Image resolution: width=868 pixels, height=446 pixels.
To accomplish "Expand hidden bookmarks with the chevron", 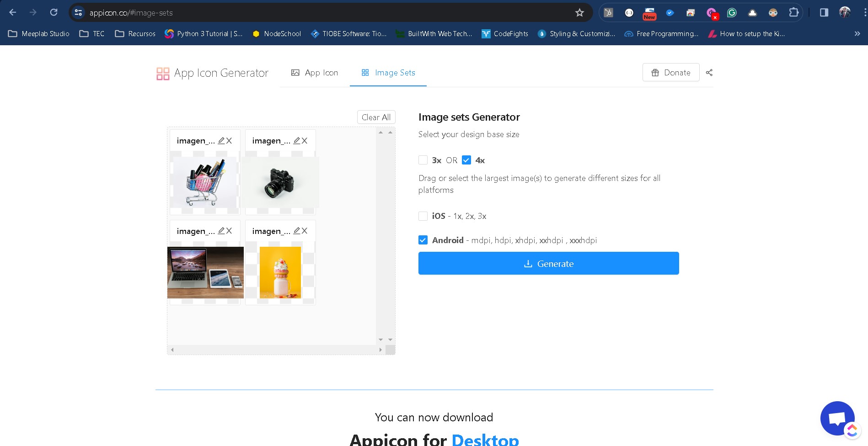I will click(x=857, y=34).
